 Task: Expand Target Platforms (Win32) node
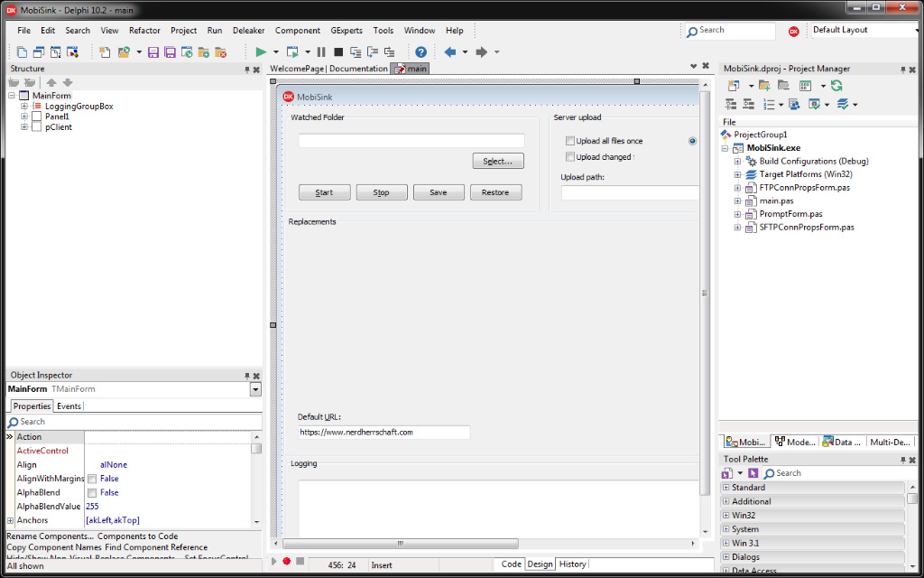pos(737,174)
